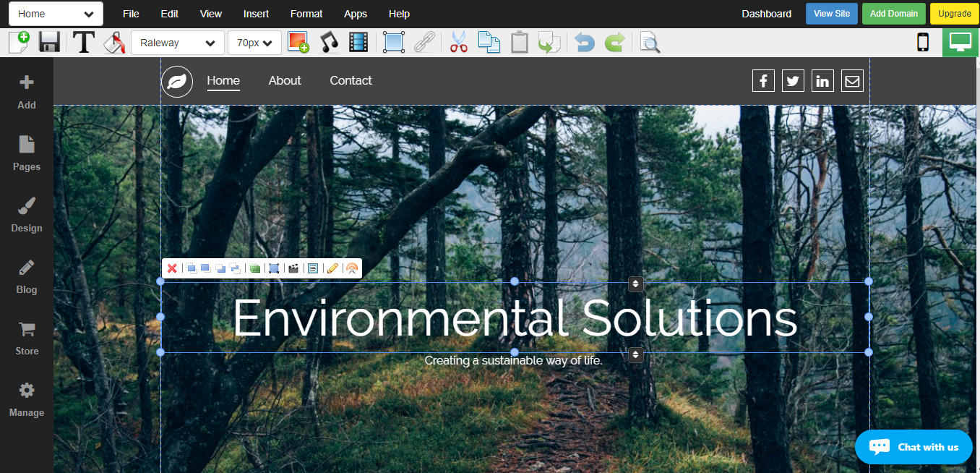The height and width of the screenshot is (473, 980).
Task: Switch to mobile phone view
Action: tap(923, 43)
